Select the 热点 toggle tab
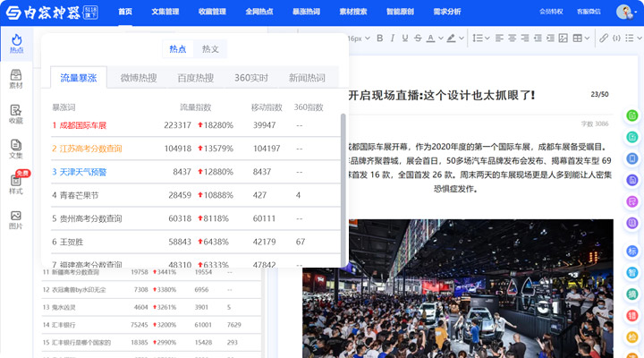Screen dimensions: 644x358 click(178, 49)
